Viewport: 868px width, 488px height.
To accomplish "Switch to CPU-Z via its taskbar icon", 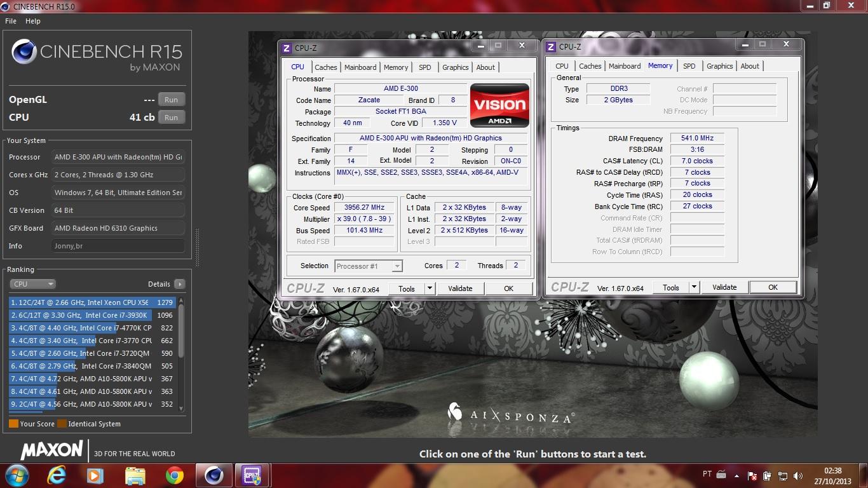I will [x=252, y=475].
